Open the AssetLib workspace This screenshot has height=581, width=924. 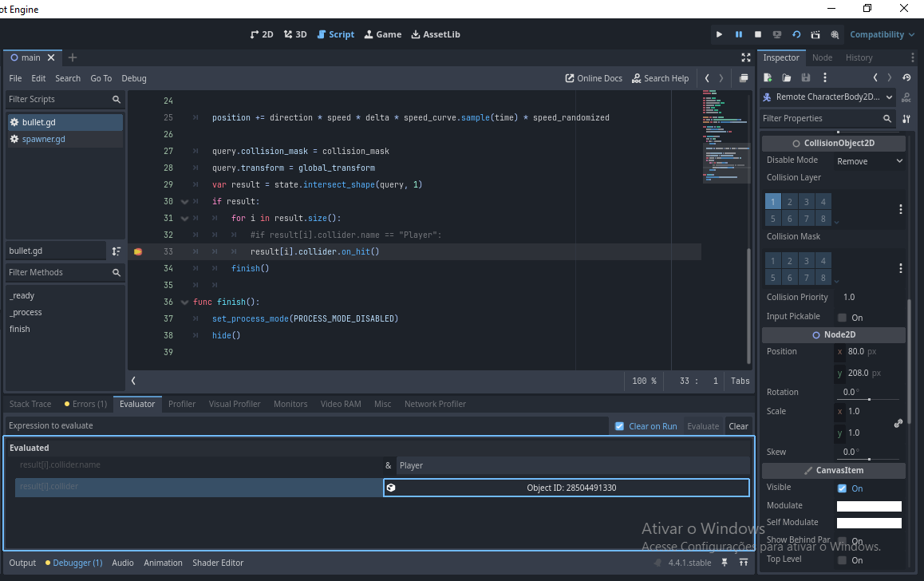(436, 35)
